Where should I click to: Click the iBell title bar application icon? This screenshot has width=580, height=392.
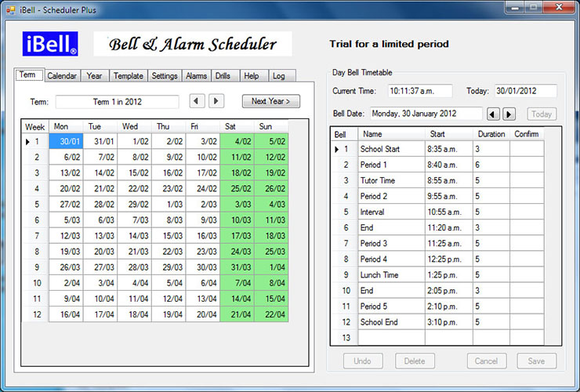(11, 9)
